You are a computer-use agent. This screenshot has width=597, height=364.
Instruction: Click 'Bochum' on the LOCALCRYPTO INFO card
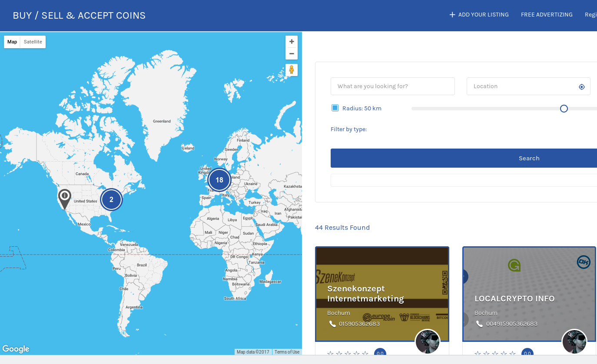click(486, 313)
